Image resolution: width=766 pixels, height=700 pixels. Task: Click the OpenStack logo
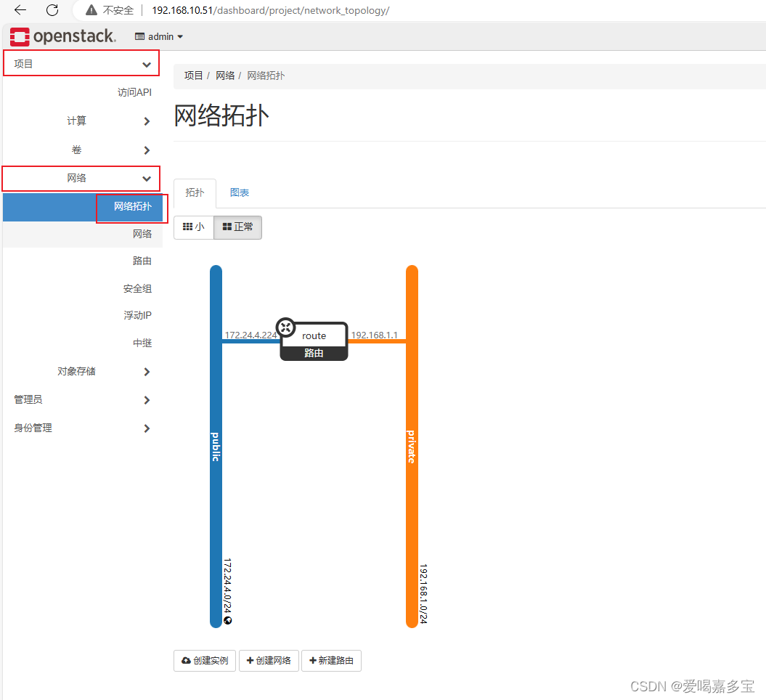point(63,36)
